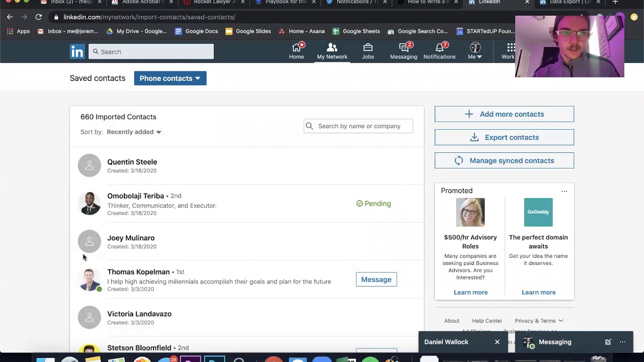Go to Home feed icon
Image resolution: width=644 pixels, height=362 pixels.
(x=296, y=51)
